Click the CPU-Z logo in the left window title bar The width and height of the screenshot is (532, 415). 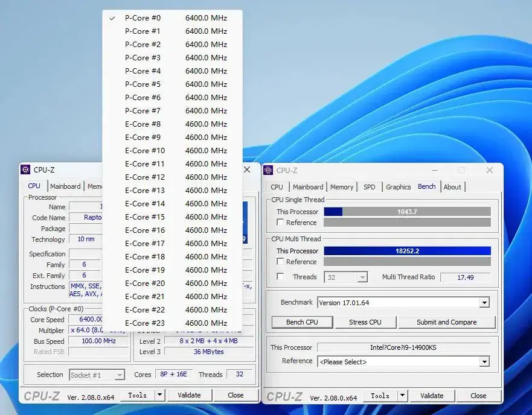25,169
